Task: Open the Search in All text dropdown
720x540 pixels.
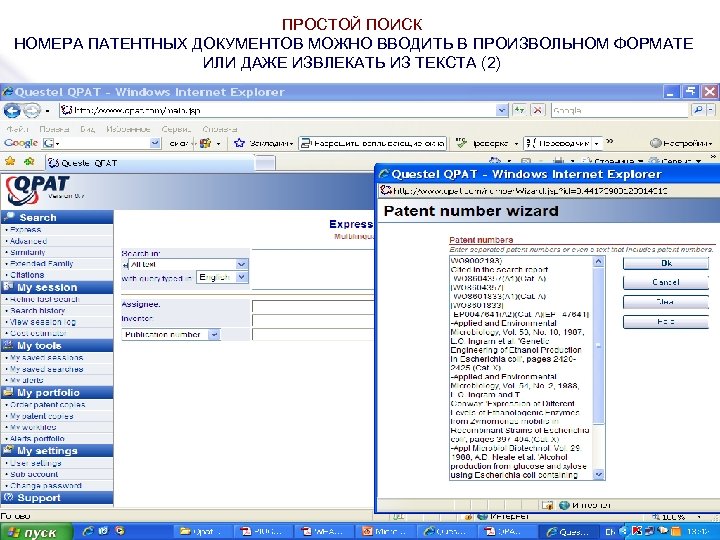Action: (242, 264)
